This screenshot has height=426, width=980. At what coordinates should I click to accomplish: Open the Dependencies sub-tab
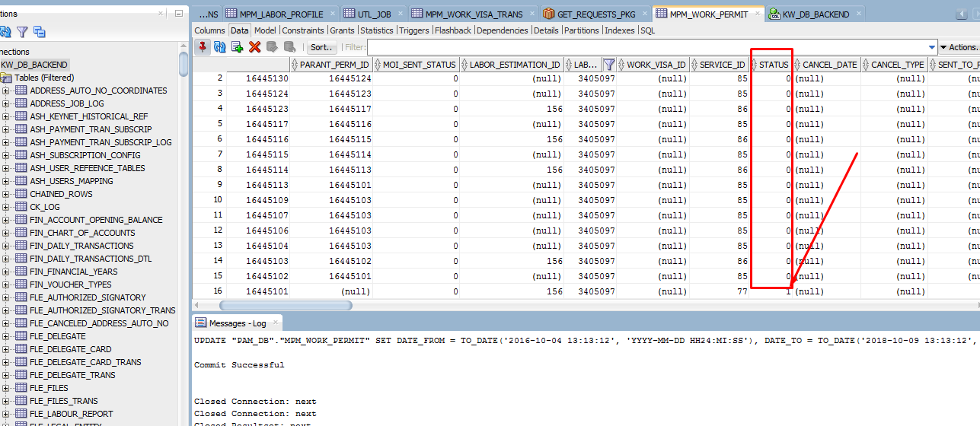click(x=503, y=30)
